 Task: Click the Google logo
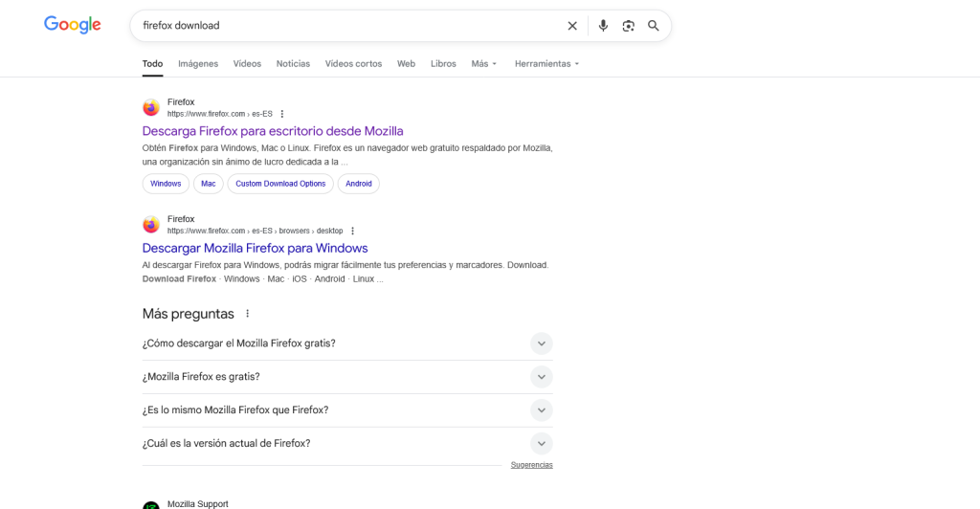[x=73, y=25]
